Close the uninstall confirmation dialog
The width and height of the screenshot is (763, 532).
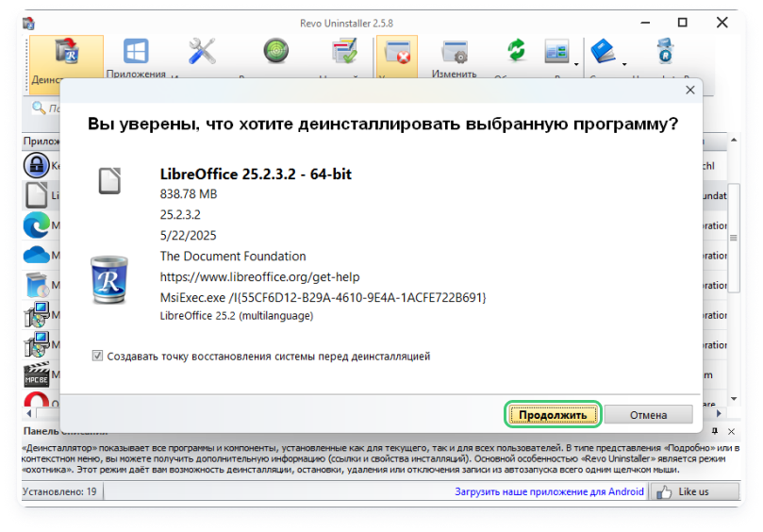[x=690, y=90]
